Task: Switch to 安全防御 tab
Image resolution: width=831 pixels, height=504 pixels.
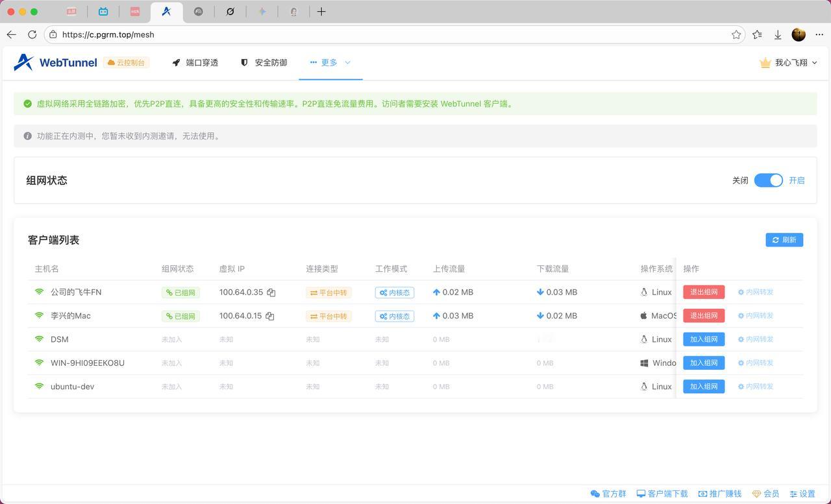Action: tap(264, 62)
